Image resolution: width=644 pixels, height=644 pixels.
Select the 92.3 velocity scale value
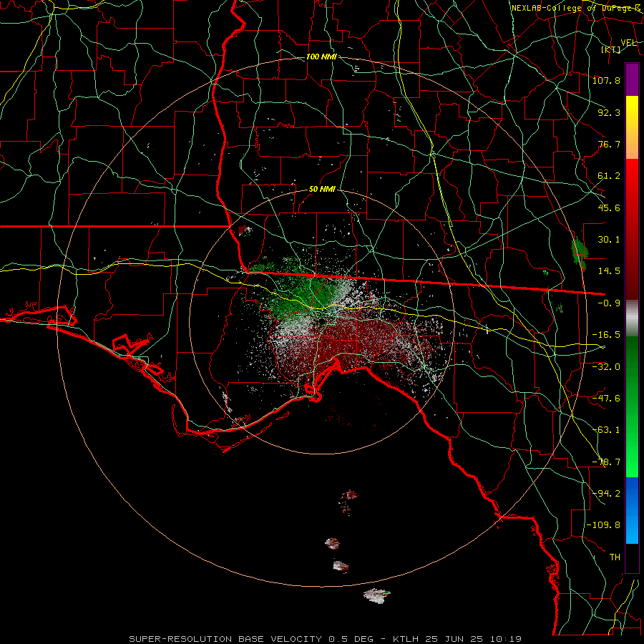tap(609, 112)
